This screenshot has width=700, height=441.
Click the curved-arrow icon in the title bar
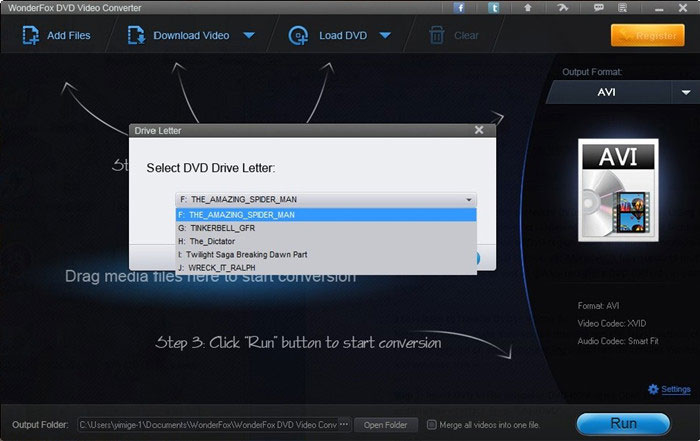click(562, 8)
